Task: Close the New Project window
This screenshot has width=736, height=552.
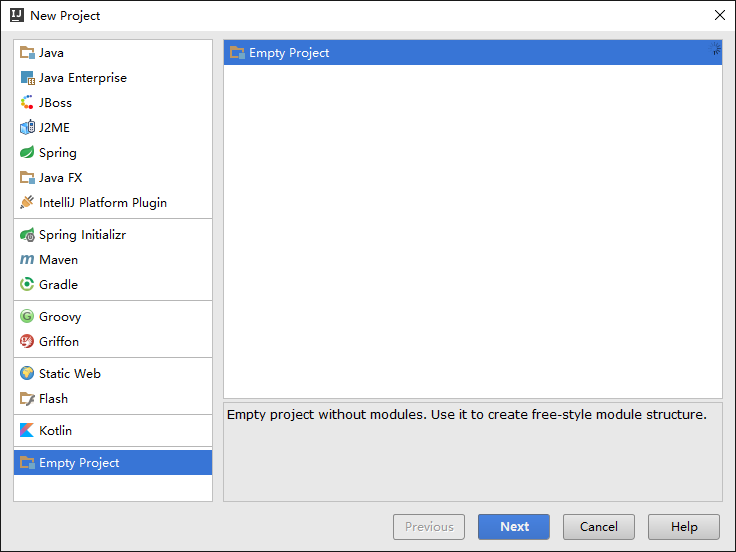Action: pyautogui.click(x=720, y=15)
